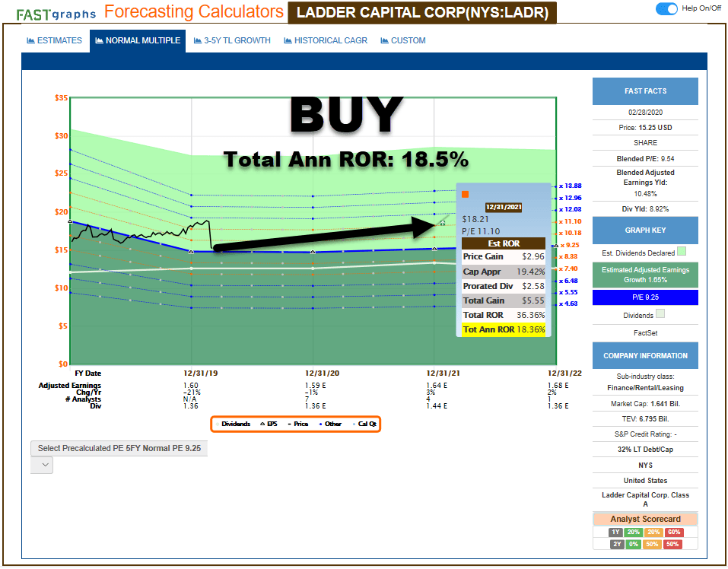This screenshot has height=569, width=728.
Task: Click the 12/31/21 axis date label
Action: [x=443, y=374]
